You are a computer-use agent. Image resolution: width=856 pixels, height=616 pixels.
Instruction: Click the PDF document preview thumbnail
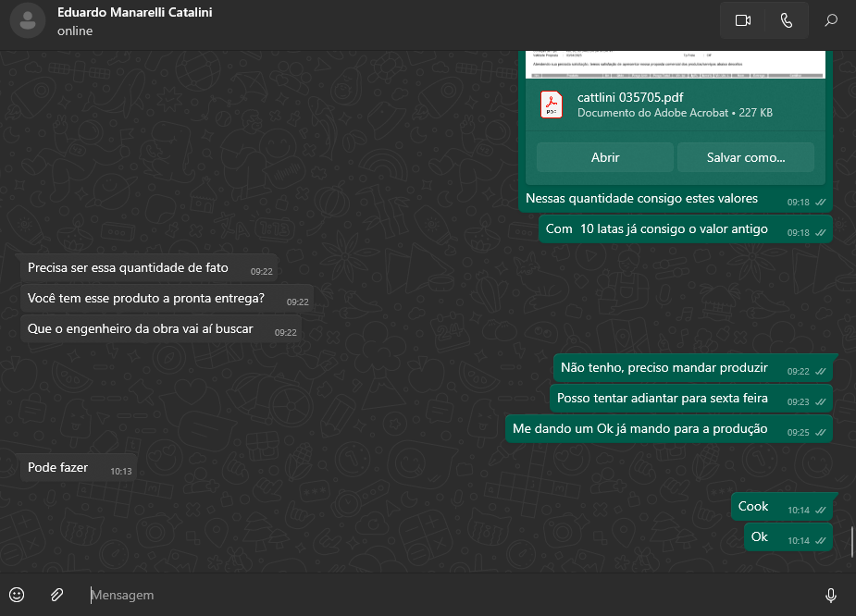[675, 65]
